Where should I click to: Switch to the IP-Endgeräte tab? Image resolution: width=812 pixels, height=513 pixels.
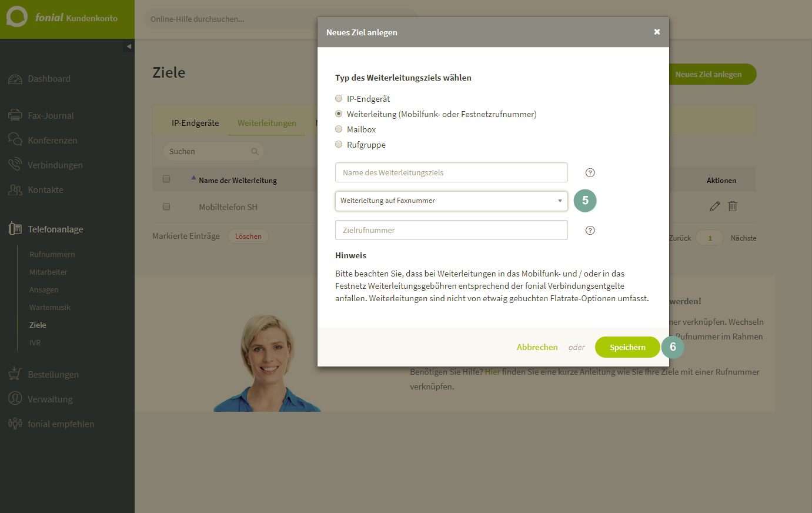[195, 123]
